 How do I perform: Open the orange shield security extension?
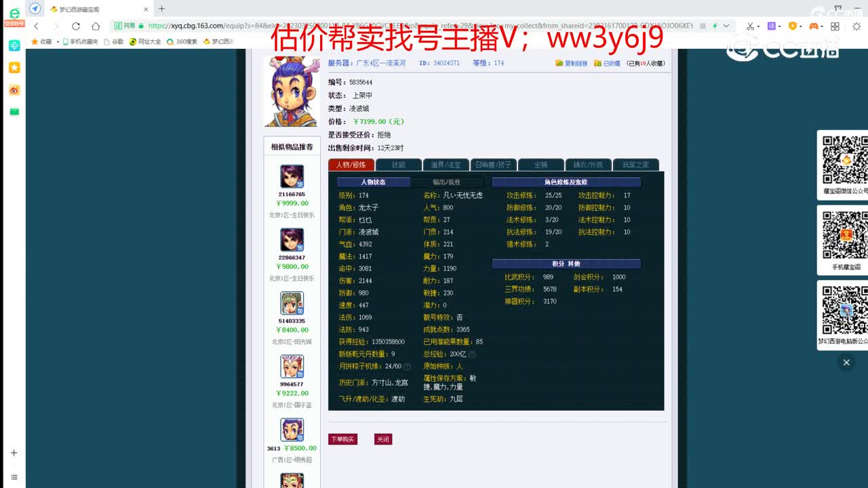pyautogui.click(x=792, y=26)
